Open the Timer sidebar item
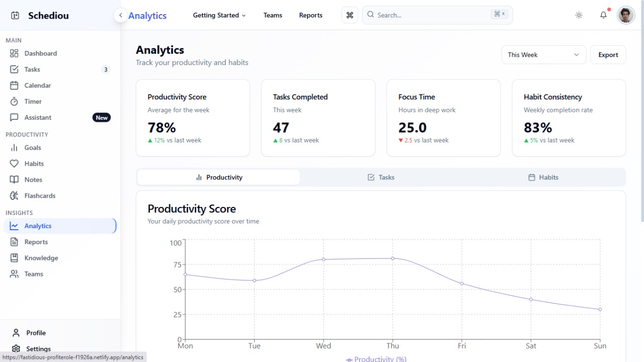Viewport: 644px width, 362px height. pyautogui.click(x=60, y=102)
